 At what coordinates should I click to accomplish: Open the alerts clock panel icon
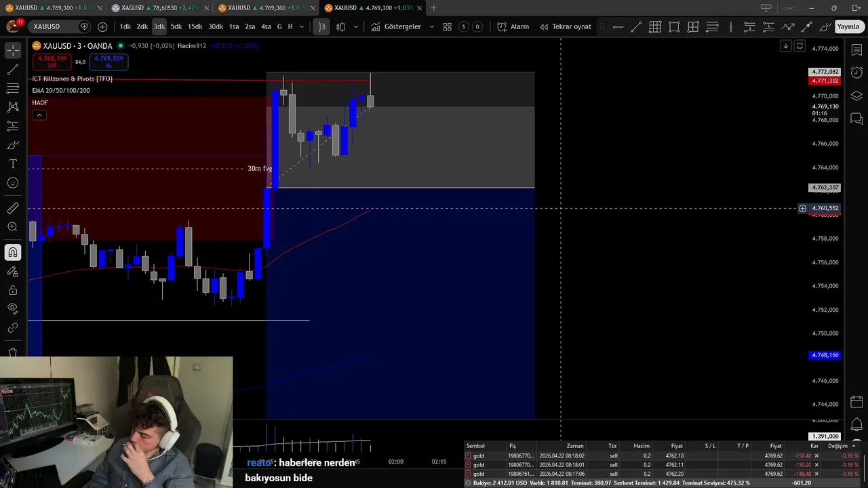856,73
